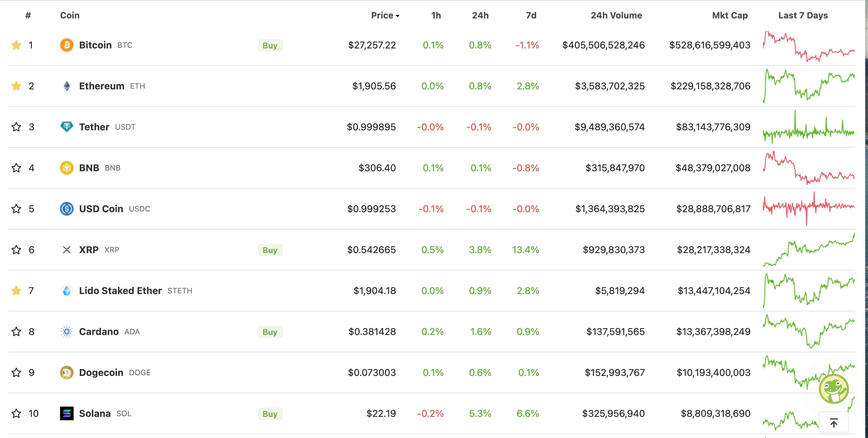Open the XRP coin page link
Screen dimensions: 868x438
(x=89, y=250)
